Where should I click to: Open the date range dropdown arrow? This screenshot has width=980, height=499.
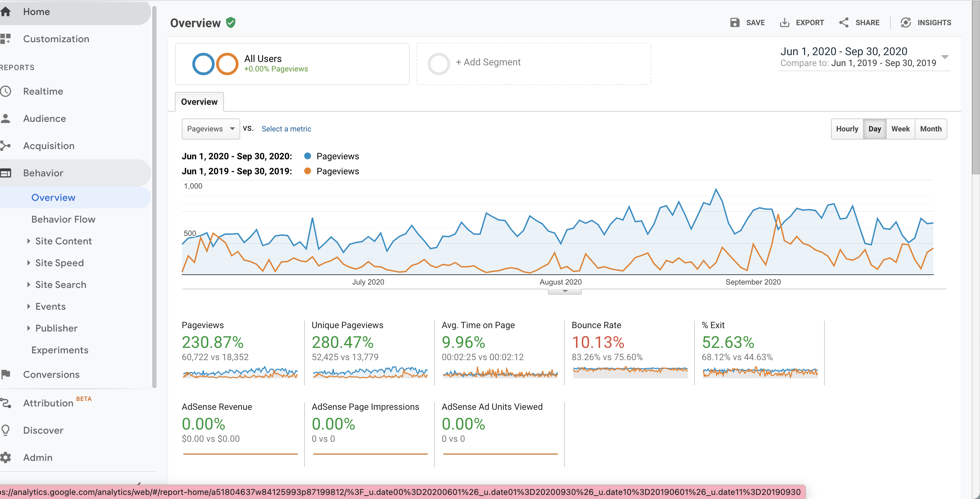pos(945,57)
